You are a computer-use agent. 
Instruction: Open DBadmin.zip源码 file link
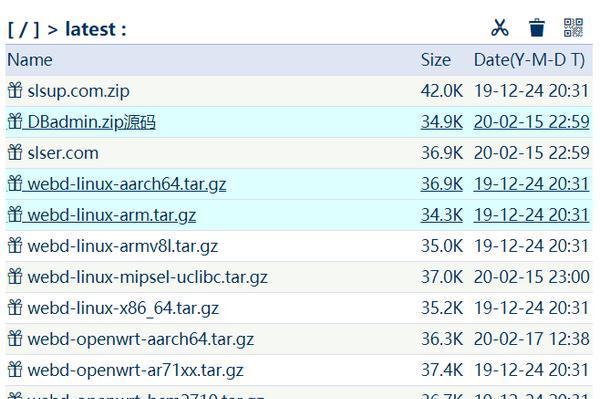pos(91,122)
